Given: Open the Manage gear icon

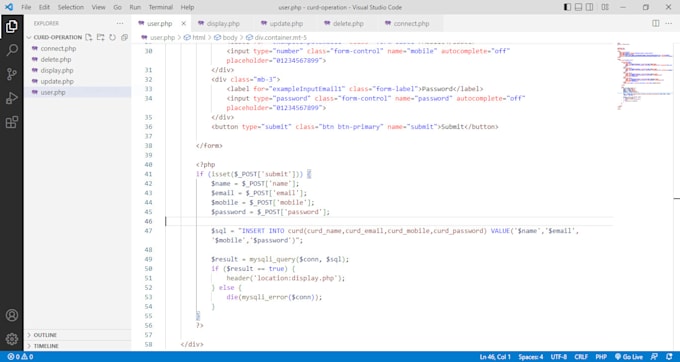Looking at the screenshot, I should (12, 339).
